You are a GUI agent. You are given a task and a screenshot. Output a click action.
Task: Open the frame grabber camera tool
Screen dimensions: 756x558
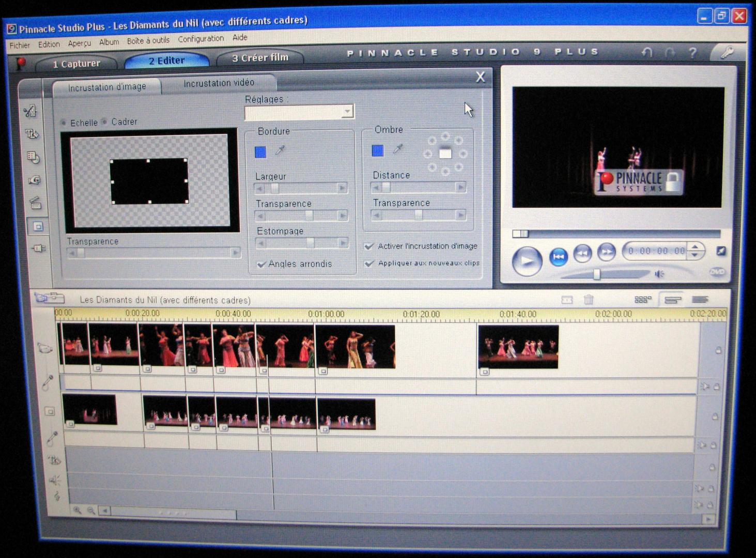[x=35, y=180]
